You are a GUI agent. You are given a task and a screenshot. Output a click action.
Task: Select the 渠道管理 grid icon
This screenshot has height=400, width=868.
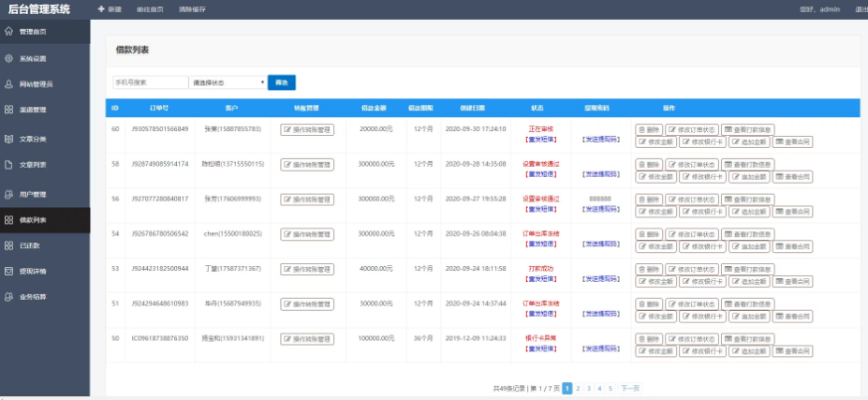(8, 110)
